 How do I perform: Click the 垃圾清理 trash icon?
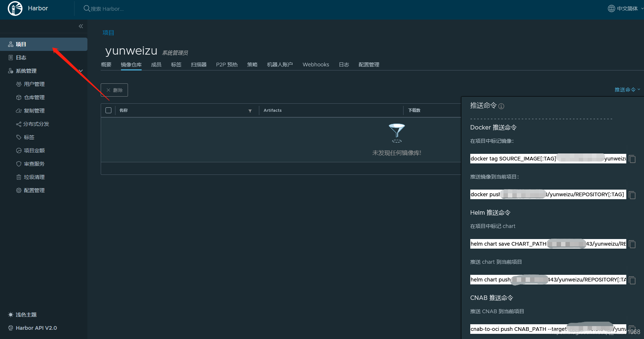[19, 177]
